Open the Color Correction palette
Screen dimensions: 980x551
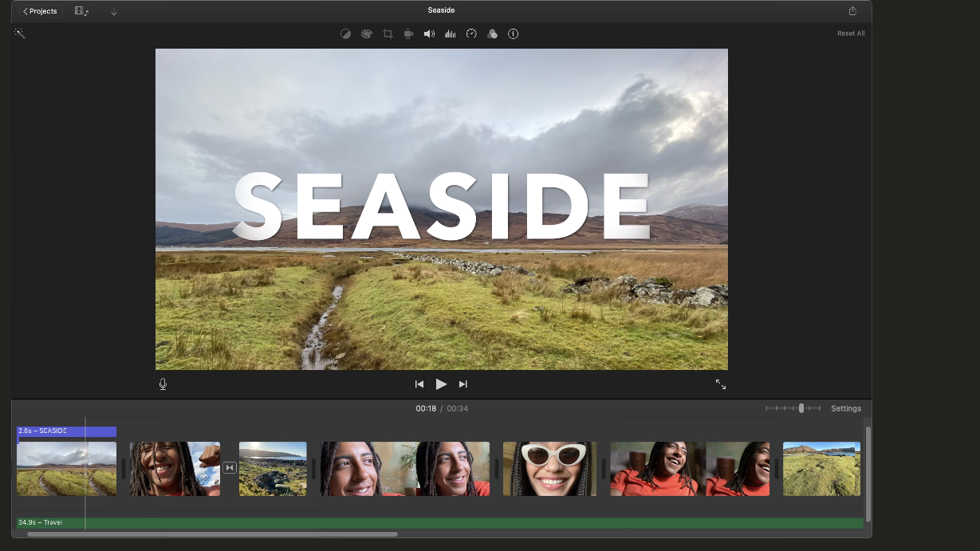coord(366,34)
